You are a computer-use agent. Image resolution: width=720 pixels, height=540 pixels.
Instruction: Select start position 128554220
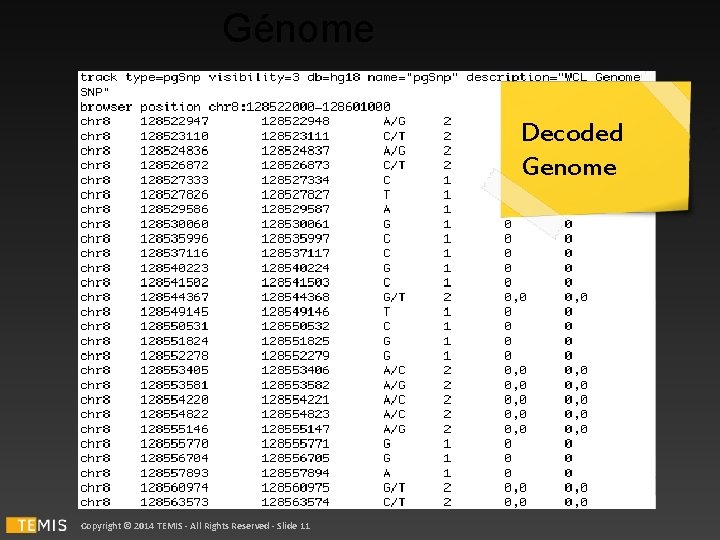[174, 399]
